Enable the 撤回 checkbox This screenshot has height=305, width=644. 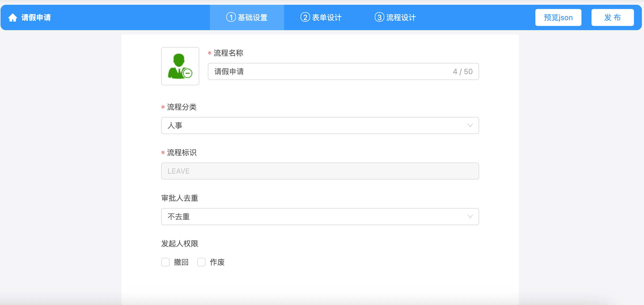[x=165, y=262]
